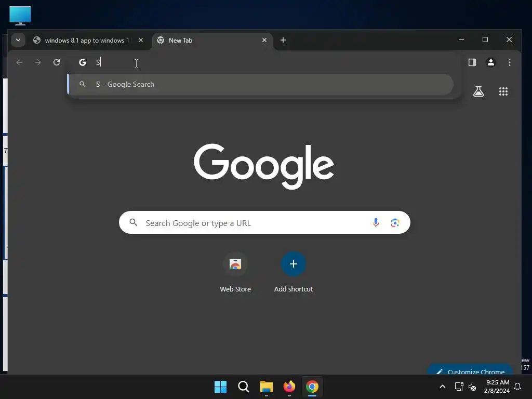This screenshot has width=532, height=399.
Task: Minimize the Chrome window
Action: (x=461, y=39)
